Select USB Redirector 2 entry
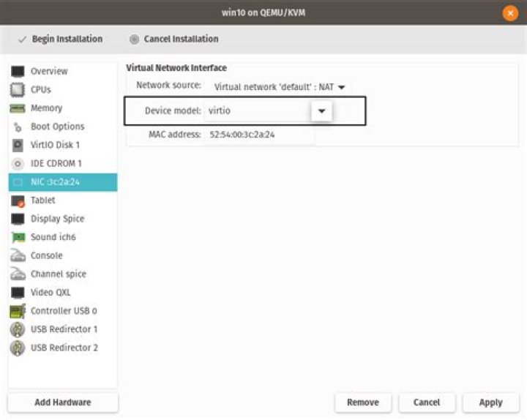The height and width of the screenshot is (420, 527). coord(63,348)
